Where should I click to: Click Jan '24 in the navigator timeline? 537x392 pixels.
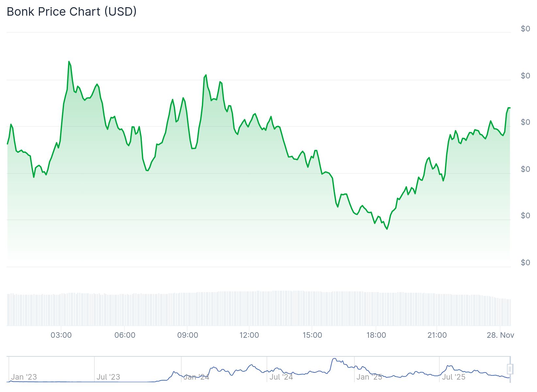[196, 377]
